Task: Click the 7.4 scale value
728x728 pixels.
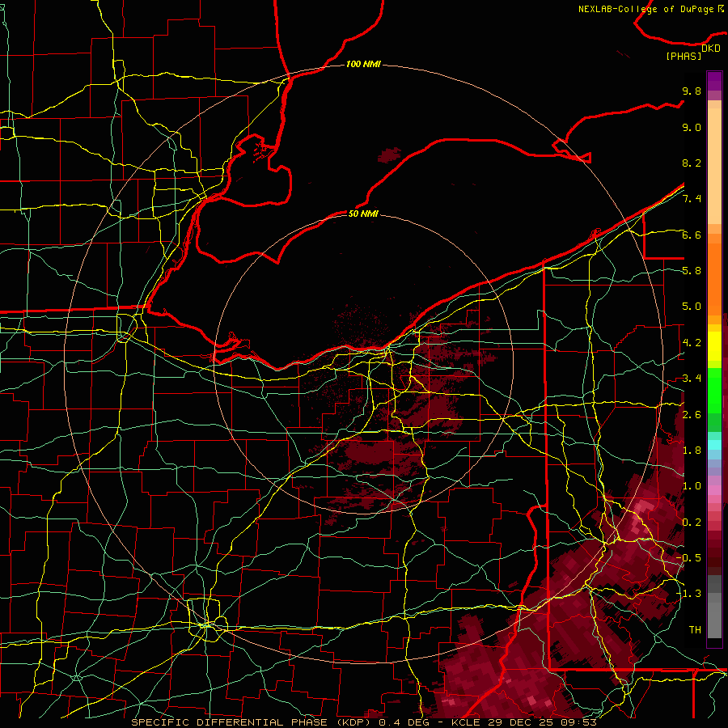Action: (692, 199)
